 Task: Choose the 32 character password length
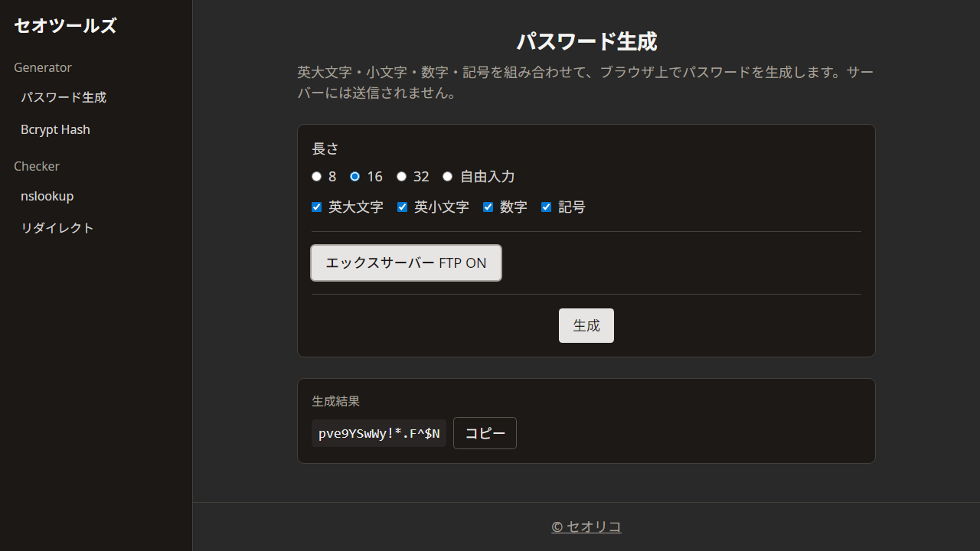coord(401,176)
